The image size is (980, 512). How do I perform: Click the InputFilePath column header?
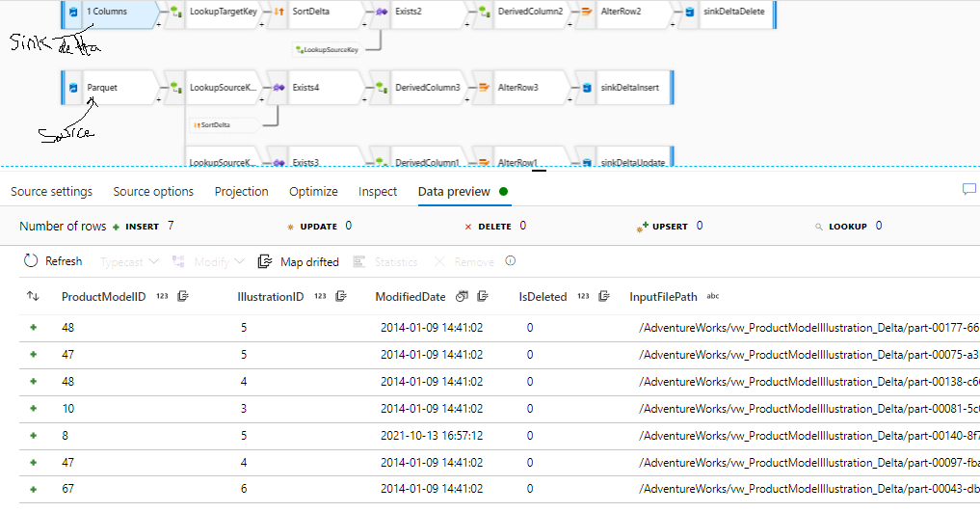pyautogui.click(x=663, y=297)
